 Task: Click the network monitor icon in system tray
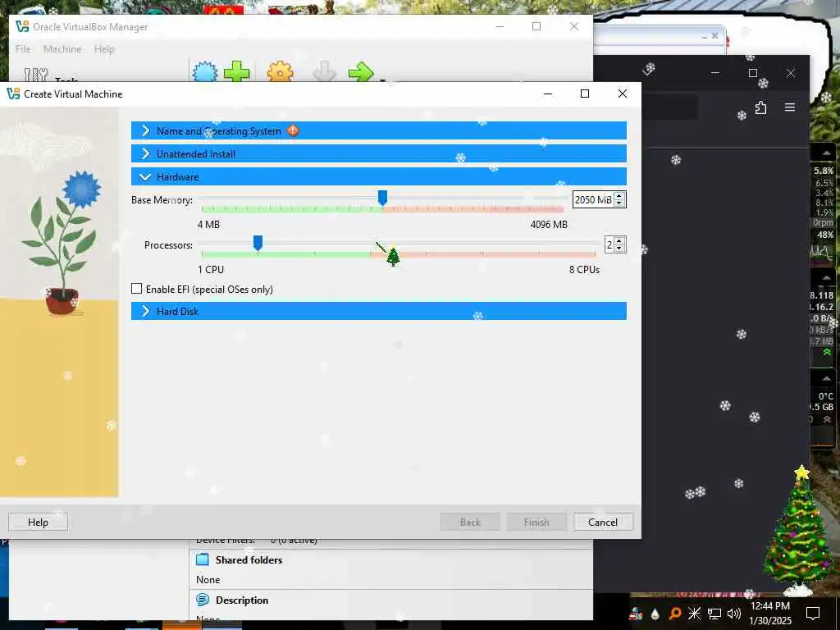point(714,614)
